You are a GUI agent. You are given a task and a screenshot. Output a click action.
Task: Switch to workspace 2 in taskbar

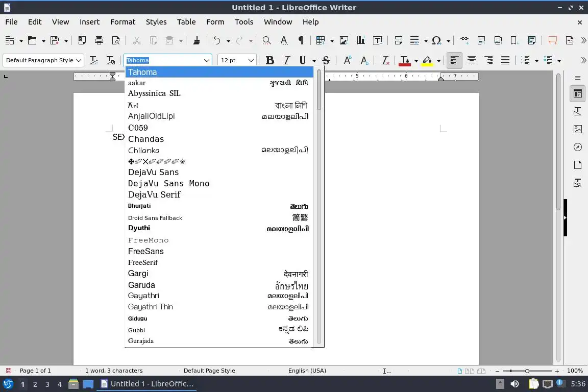(x=35, y=384)
